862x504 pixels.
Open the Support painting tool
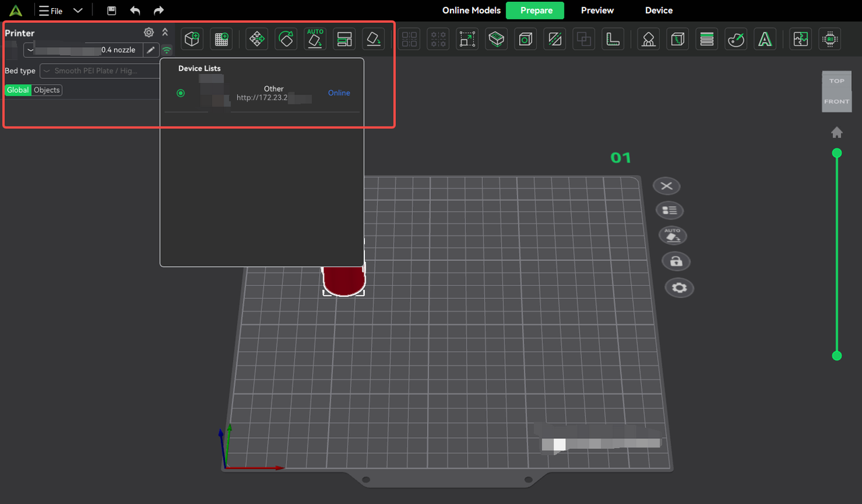(648, 39)
